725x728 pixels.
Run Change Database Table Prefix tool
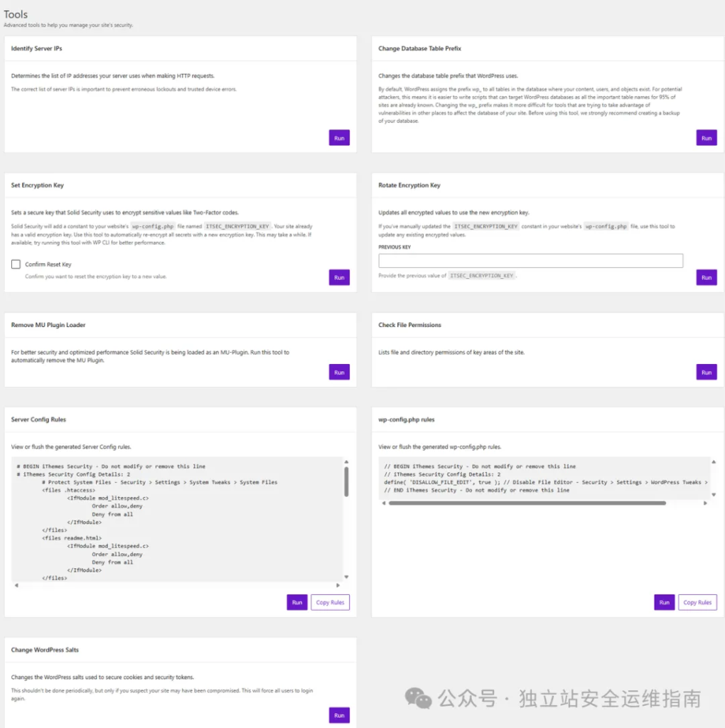(x=707, y=138)
